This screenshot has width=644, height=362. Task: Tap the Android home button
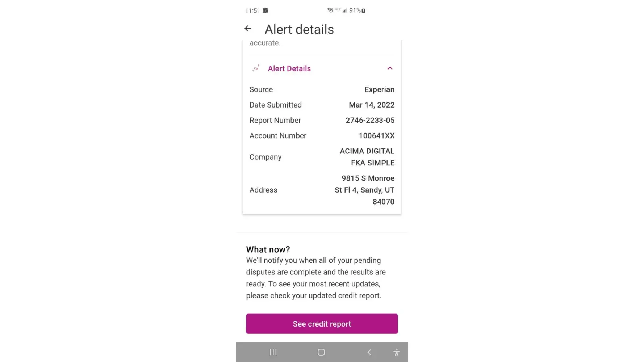pos(321,352)
